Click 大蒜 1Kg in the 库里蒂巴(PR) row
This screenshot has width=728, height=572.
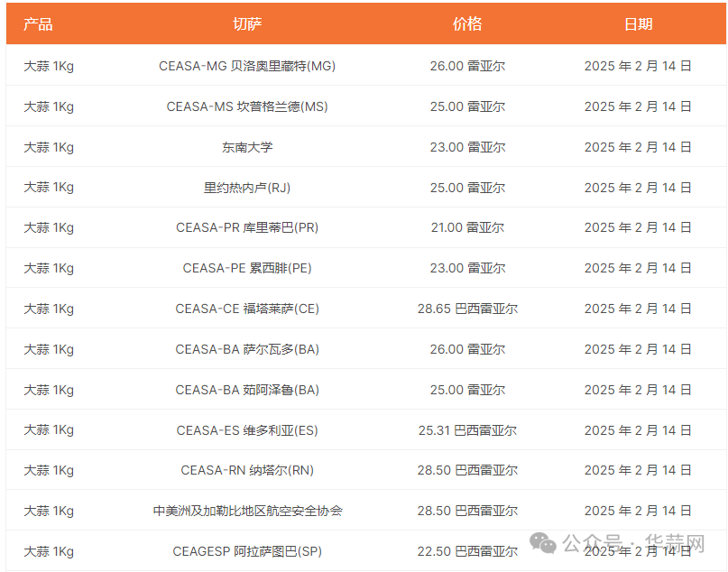point(49,227)
